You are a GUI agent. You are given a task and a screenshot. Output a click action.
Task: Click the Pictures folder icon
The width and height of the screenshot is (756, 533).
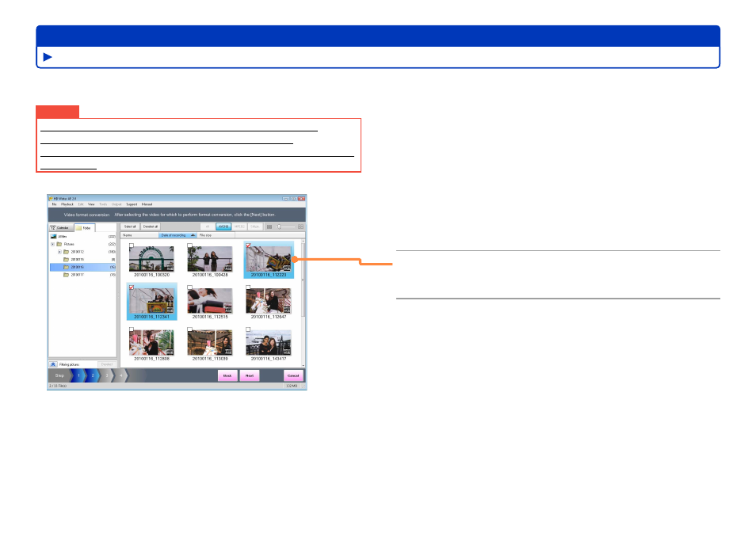(59, 245)
